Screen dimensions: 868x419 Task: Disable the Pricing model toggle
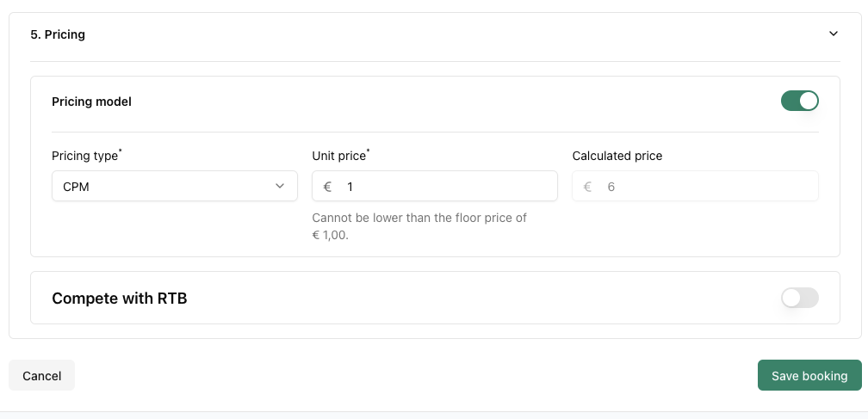799,102
